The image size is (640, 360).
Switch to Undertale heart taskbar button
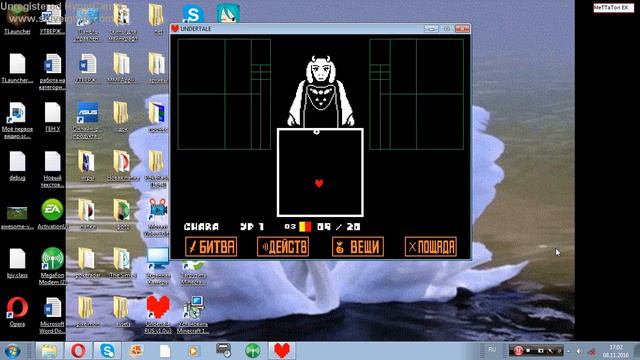pyautogui.click(x=282, y=351)
